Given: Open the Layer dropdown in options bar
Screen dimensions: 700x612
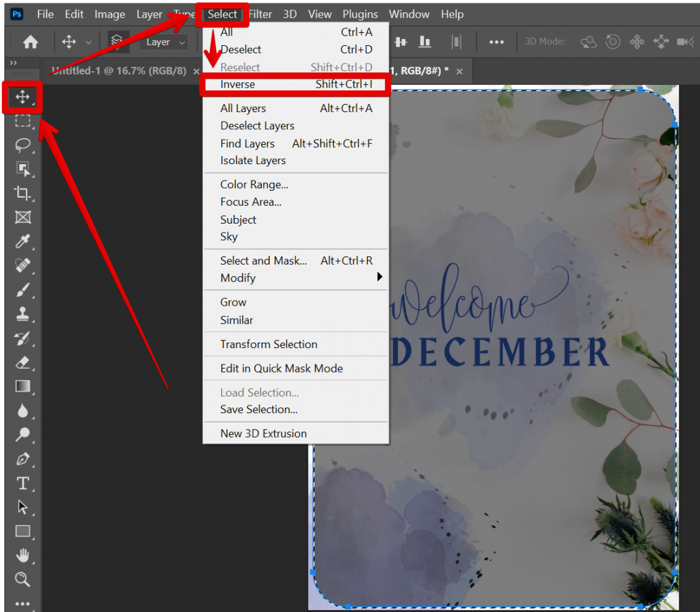Looking at the screenshot, I should tap(165, 42).
